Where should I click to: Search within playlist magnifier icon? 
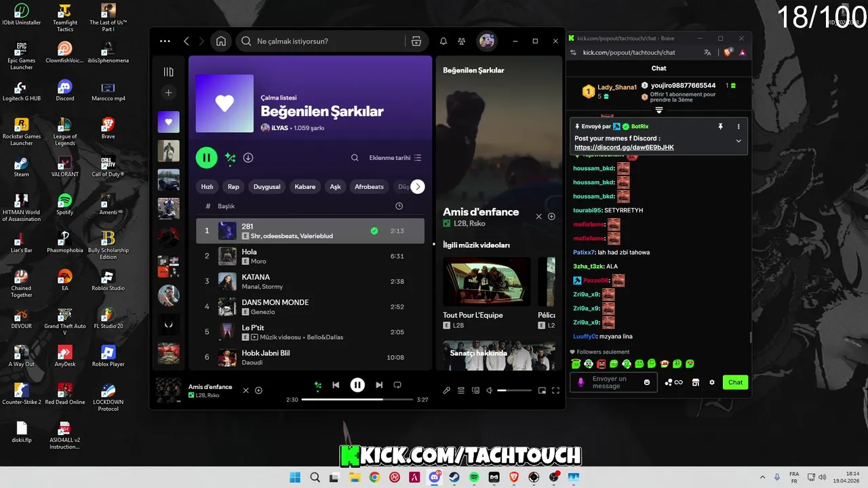point(355,158)
